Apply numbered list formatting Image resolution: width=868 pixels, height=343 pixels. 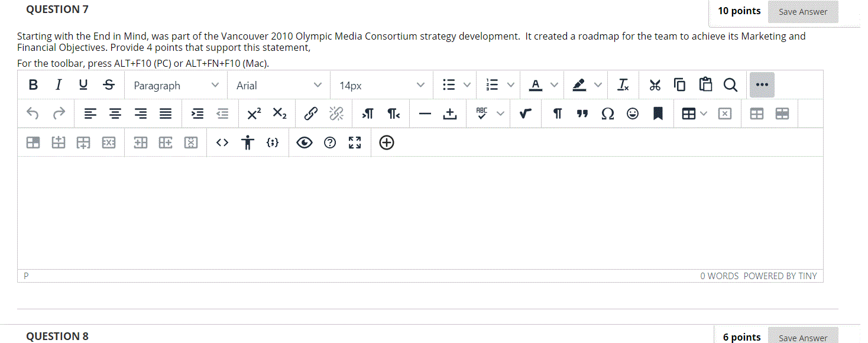(x=491, y=85)
